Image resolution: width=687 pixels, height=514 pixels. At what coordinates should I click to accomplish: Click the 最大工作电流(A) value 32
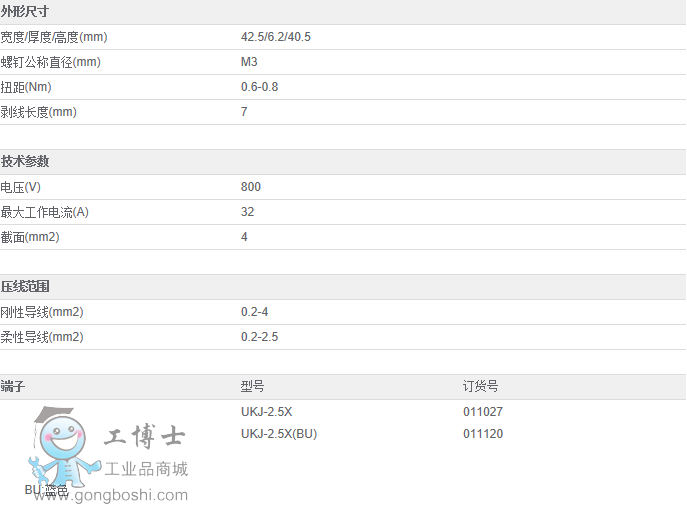click(248, 212)
